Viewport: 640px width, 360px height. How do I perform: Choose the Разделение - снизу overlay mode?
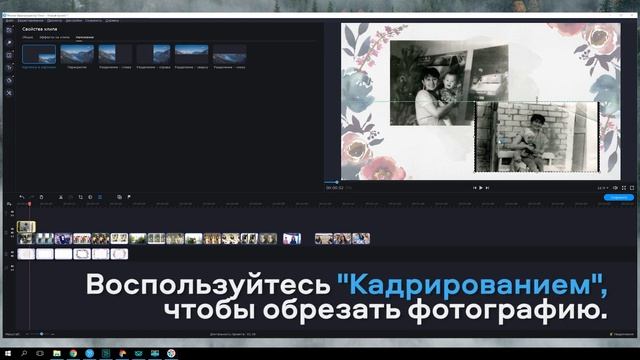click(229, 54)
